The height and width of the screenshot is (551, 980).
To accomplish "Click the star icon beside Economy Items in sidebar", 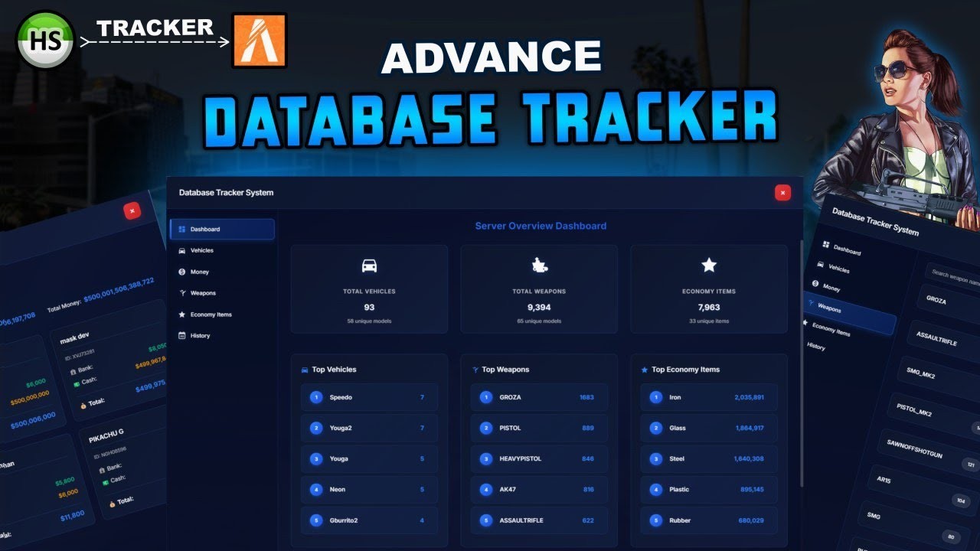I will [x=181, y=315].
